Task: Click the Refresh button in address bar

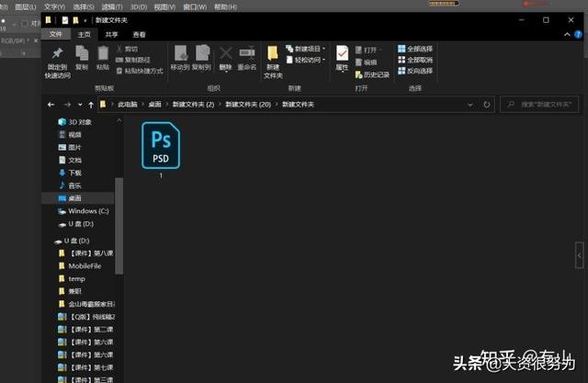Action: [486, 105]
